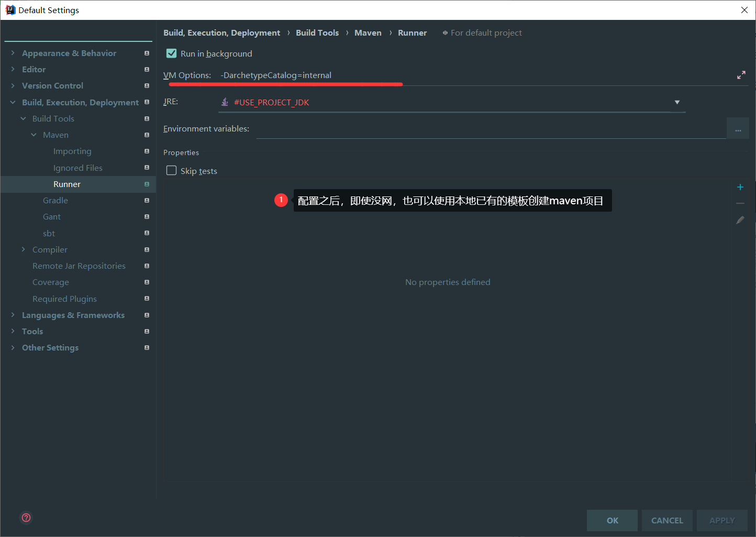Image resolution: width=756 pixels, height=537 pixels.
Task: Click Maven breadcrumb
Action: [368, 32]
